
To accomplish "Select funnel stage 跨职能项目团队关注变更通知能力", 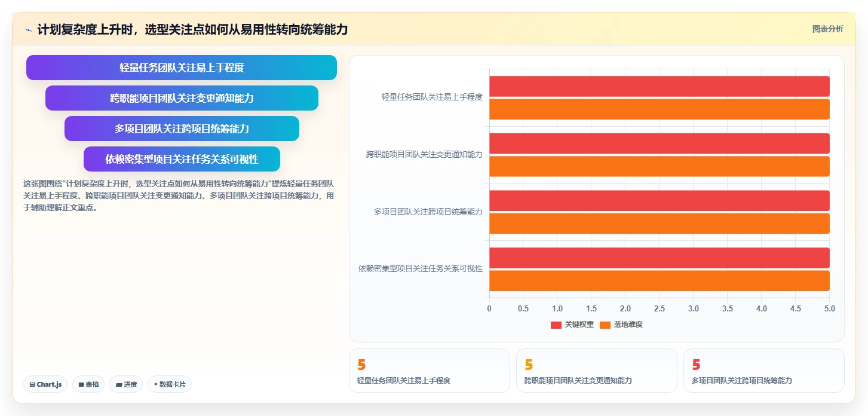I will (x=182, y=98).
